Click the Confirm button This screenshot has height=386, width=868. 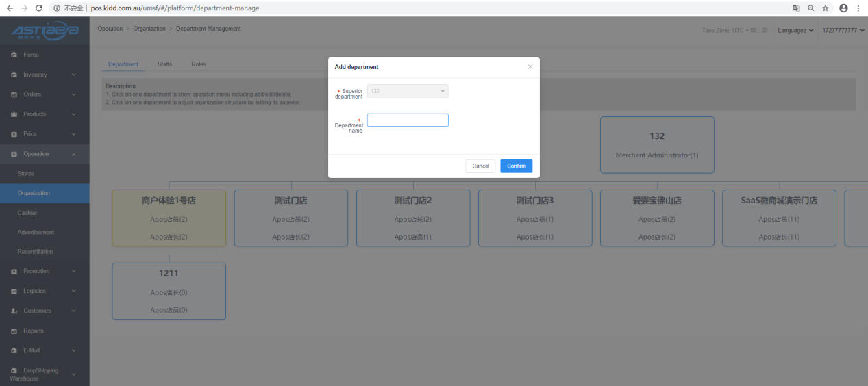(516, 166)
